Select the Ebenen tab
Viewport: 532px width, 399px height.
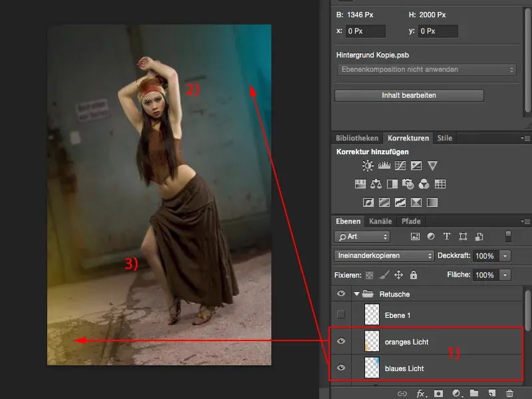click(x=348, y=221)
